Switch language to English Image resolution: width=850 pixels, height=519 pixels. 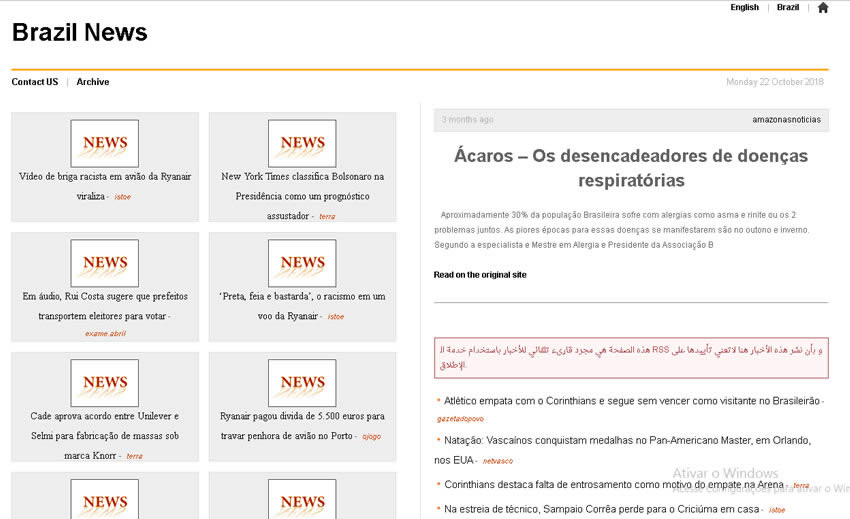coord(744,8)
